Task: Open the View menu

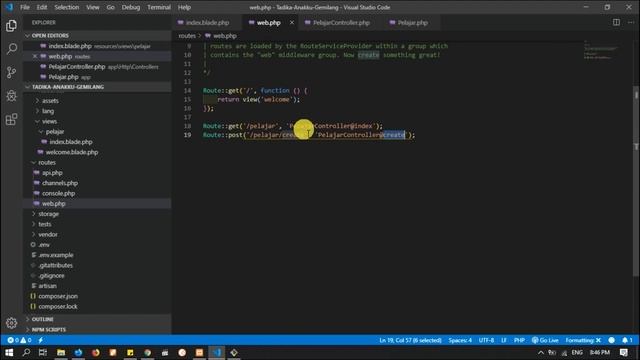Action: (x=93, y=7)
